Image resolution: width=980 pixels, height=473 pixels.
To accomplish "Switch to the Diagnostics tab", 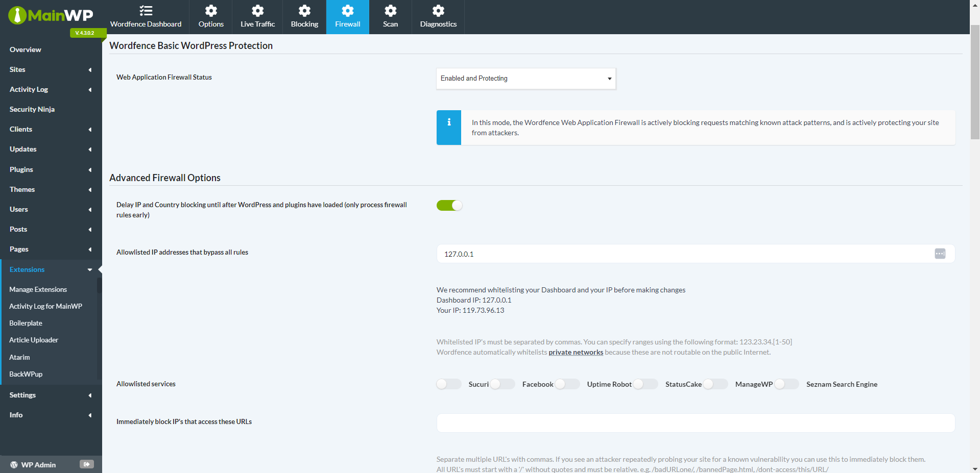I will coord(438,17).
